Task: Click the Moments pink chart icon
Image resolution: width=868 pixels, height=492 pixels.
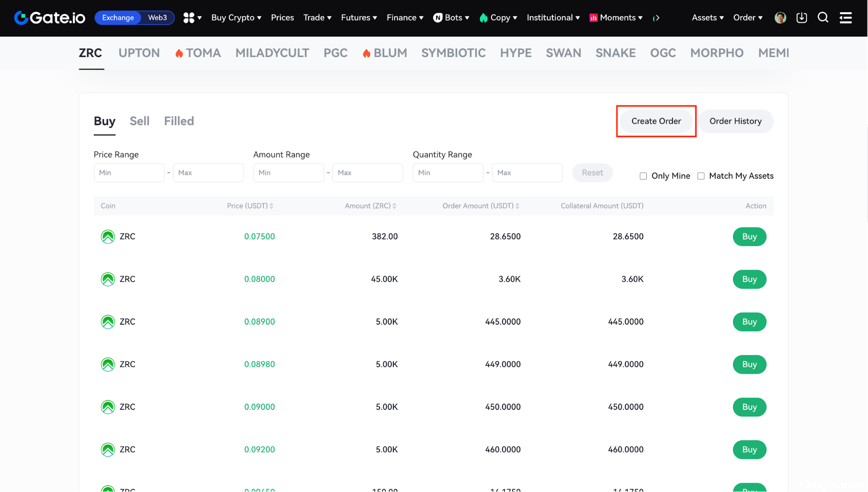Action: (593, 18)
